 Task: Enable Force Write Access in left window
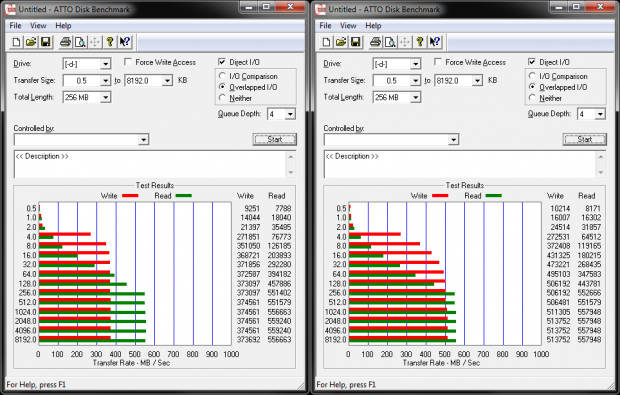(x=128, y=62)
